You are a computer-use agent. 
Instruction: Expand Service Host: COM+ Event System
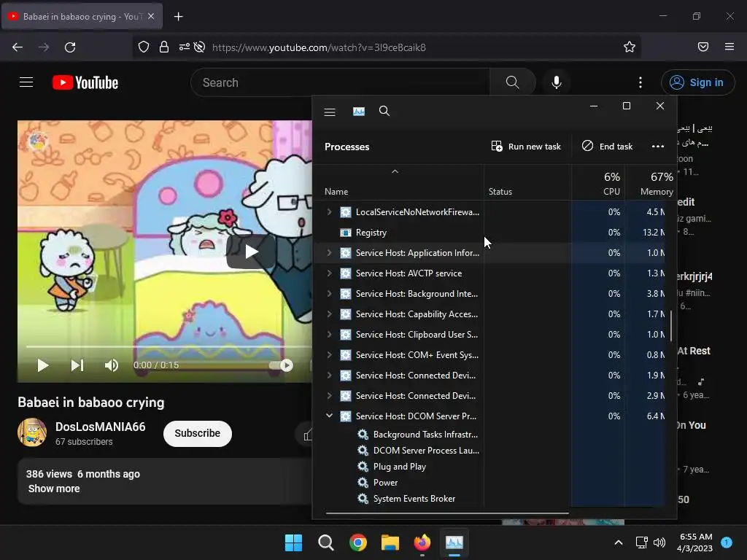[x=329, y=355]
